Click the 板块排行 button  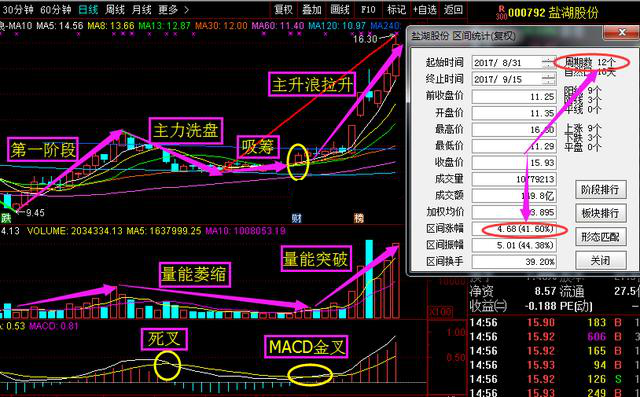coord(600,213)
